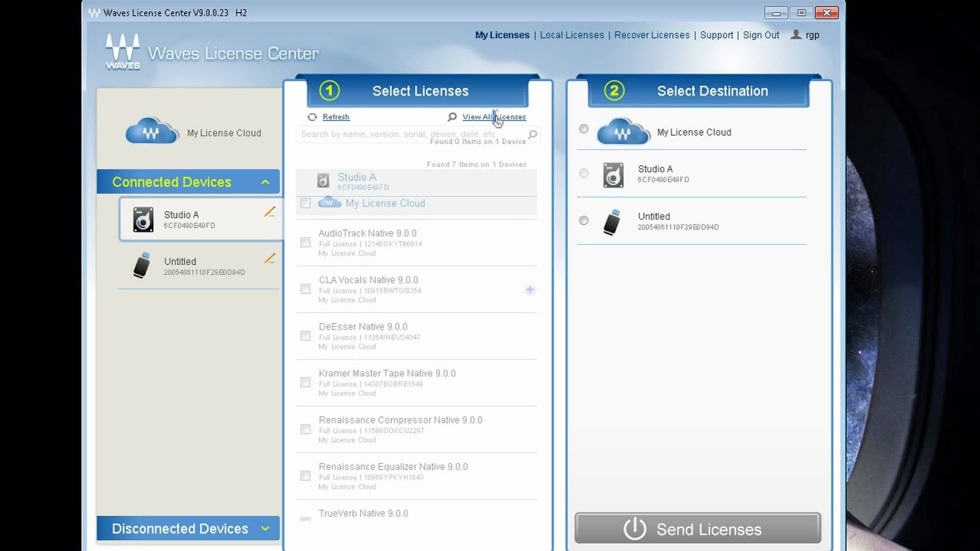Click the DeEsser Native 9.0.0 license name
The height and width of the screenshot is (551, 980).
[x=363, y=327]
